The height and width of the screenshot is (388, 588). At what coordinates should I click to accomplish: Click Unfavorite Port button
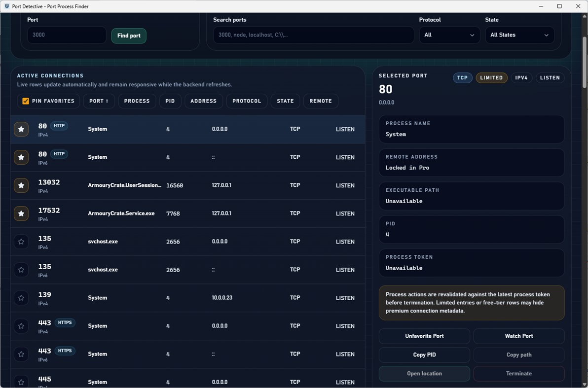tap(424, 336)
